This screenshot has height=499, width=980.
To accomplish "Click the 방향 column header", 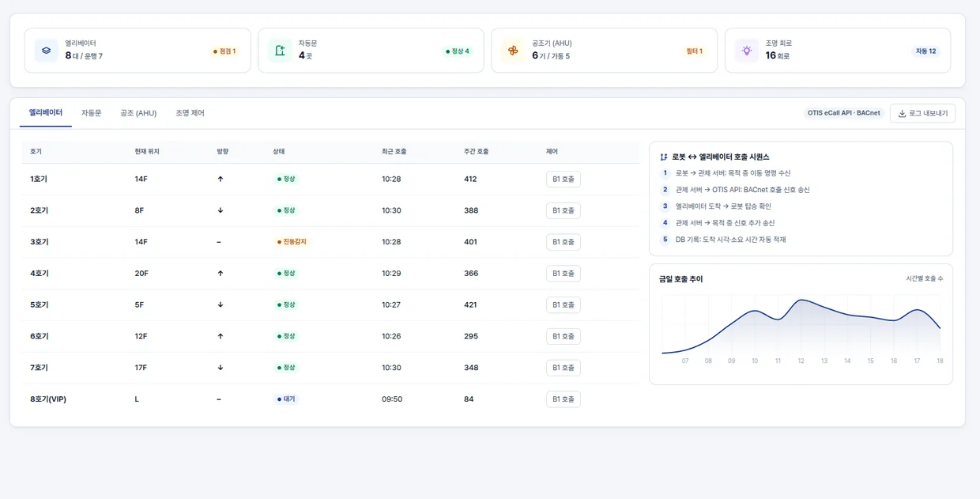I will click(223, 151).
